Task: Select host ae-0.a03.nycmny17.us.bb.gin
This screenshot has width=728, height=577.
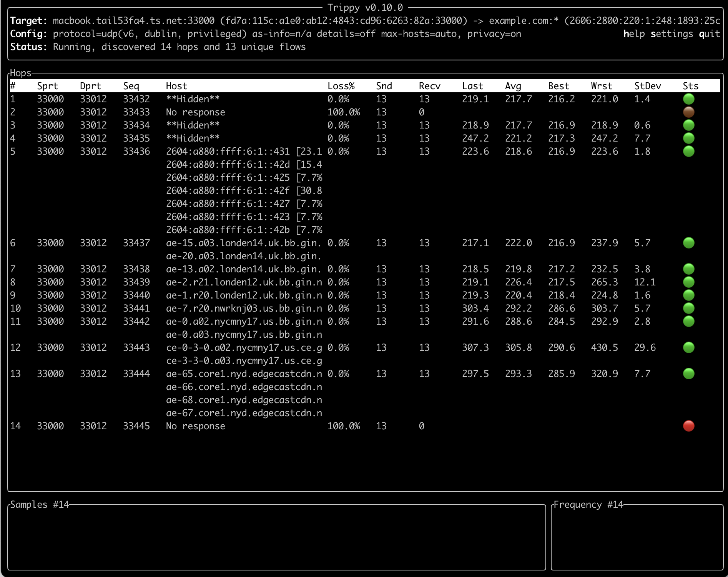Action: 244,334
